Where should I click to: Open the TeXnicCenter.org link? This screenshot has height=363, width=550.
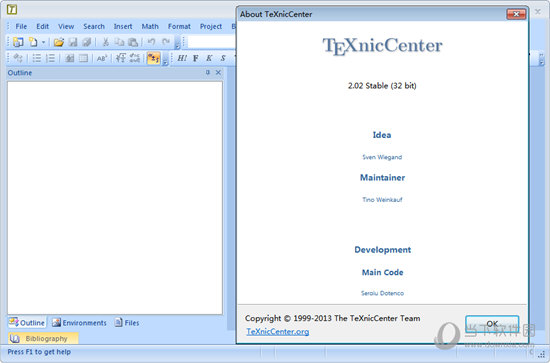(277, 331)
